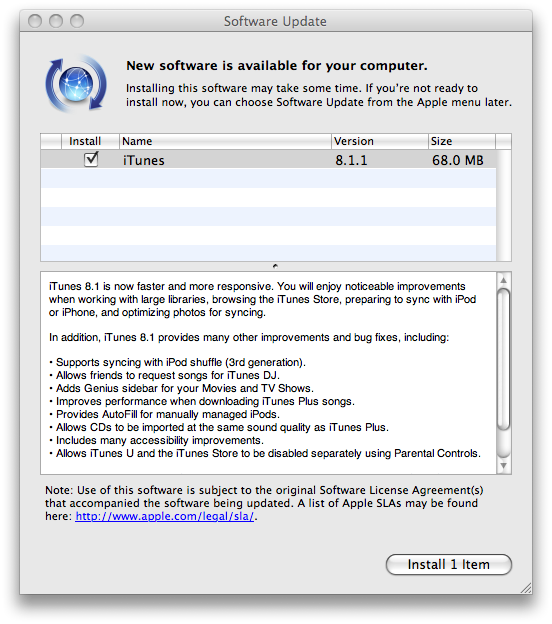Viewport: 552px width, 624px height.
Task: Zoom the Software Update window
Action: [x=77, y=21]
